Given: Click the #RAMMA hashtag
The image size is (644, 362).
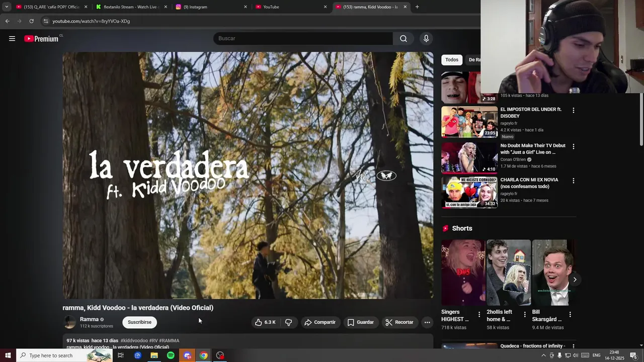Looking at the screenshot, I should (x=169, y=341).
